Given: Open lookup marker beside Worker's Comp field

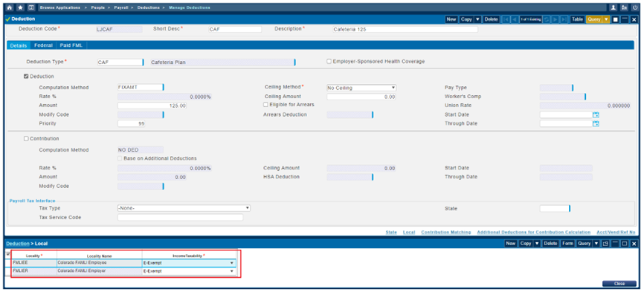Looking at the screenshot, I should [x=585, y=97].
